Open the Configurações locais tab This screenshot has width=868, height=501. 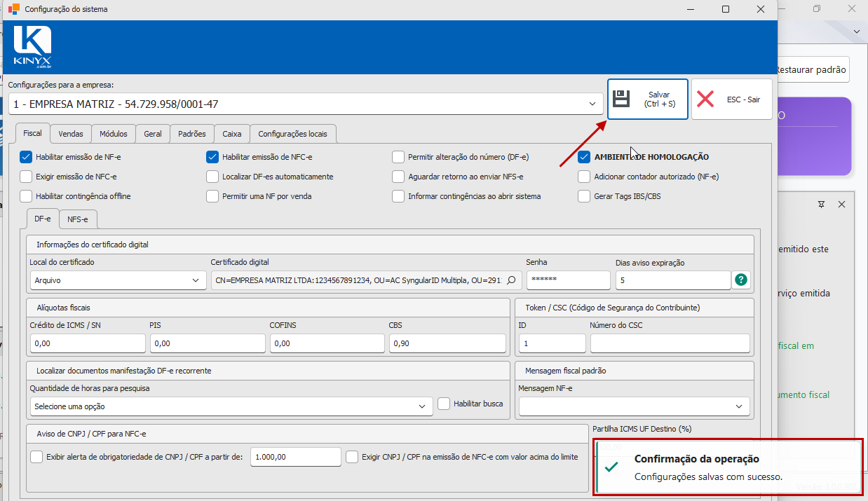[293, 134]
